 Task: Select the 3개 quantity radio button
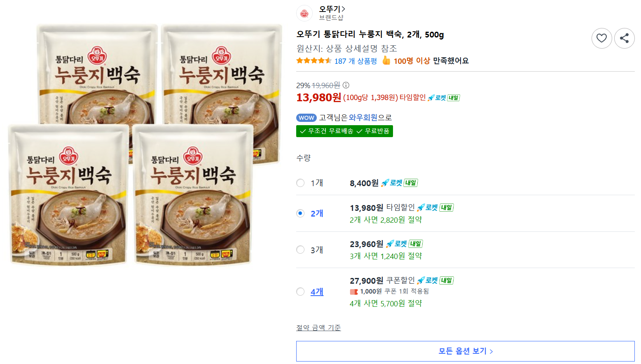[300, 250]
